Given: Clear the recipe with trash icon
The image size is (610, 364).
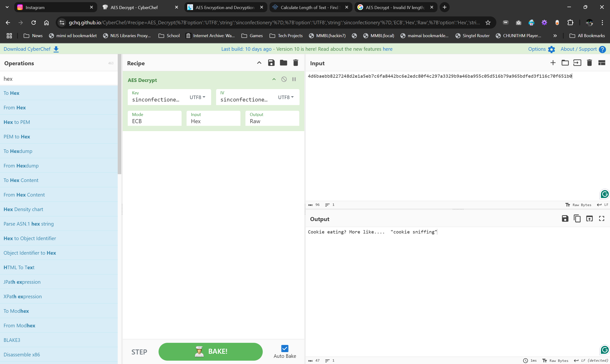Looking at the screenshot, I should click(295, 63).
